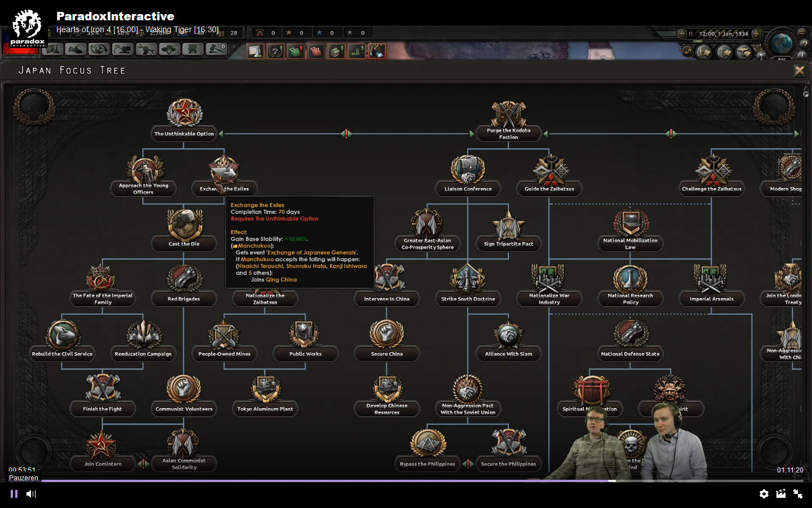Exit fullscreen video mode
Image resolution: width=812 pixels, height=508 pixels.
pyautogui.click(x=798, y=494)
